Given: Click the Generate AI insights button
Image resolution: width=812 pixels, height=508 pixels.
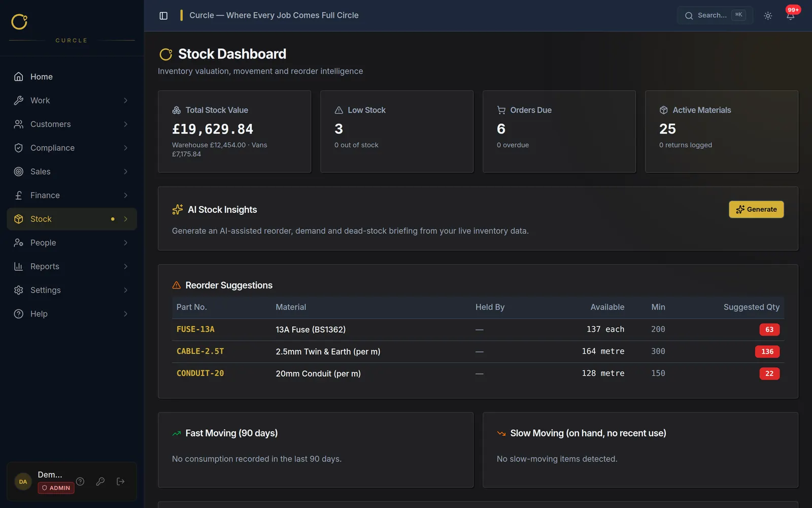Looking at the screenshot, I should 756,209.
